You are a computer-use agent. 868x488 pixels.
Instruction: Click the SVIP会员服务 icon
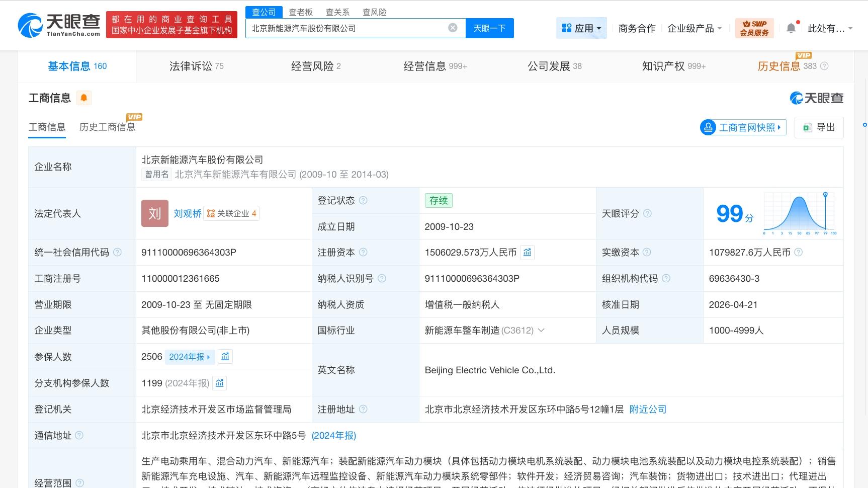pyautogui.click(x=754, y=28)
